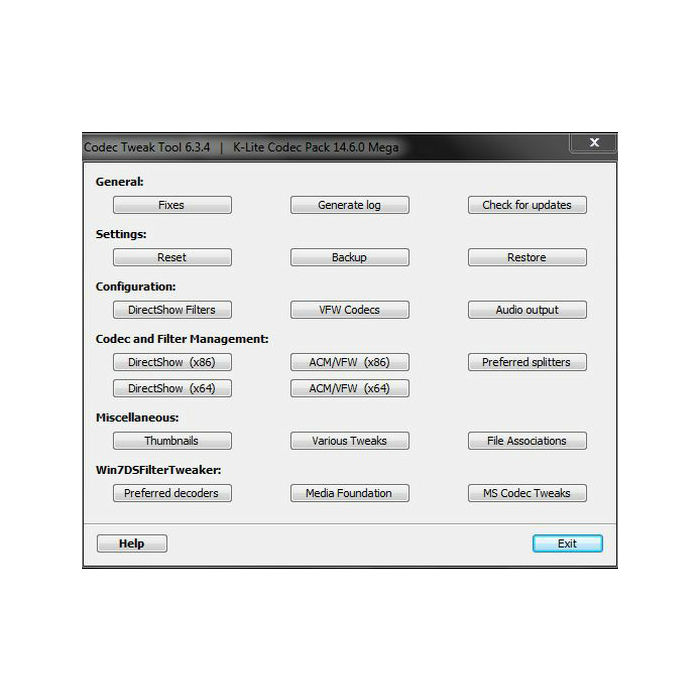The image size is (700, 700).
Task: Open ACM/VFW (x86) management
Action: (350, 362)
